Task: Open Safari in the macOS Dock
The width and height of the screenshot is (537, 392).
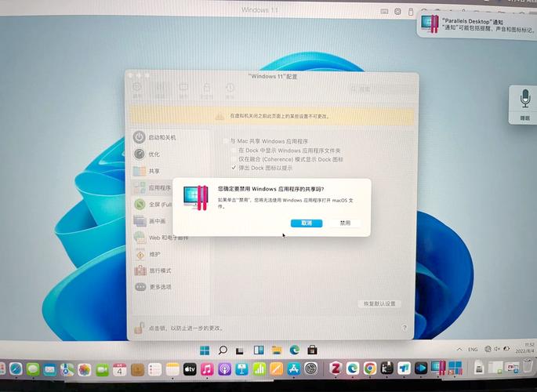Action: 16,369
